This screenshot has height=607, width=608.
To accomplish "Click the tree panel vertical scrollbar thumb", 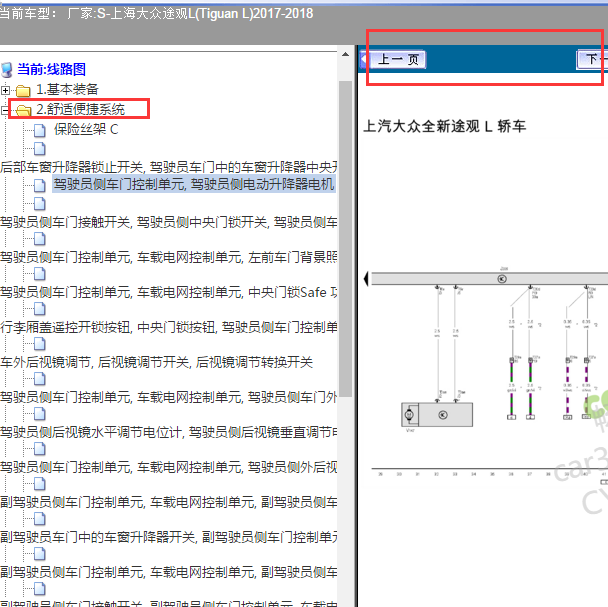I will (x=345, y=239).
